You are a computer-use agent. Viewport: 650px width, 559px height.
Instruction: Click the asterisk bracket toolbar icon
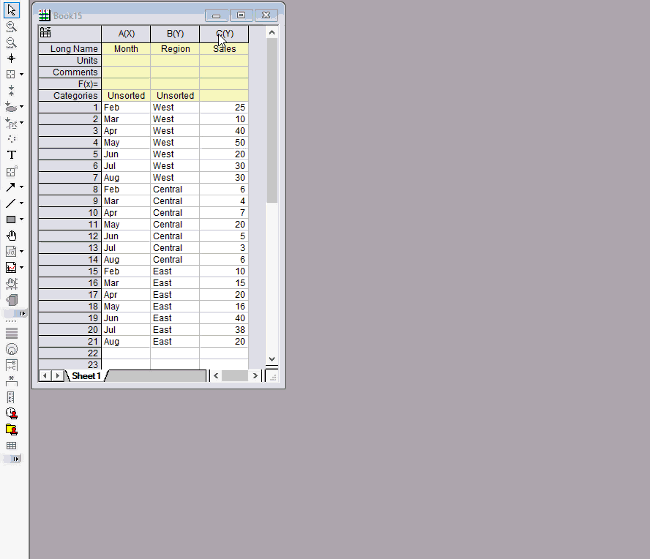pos(12,381)
